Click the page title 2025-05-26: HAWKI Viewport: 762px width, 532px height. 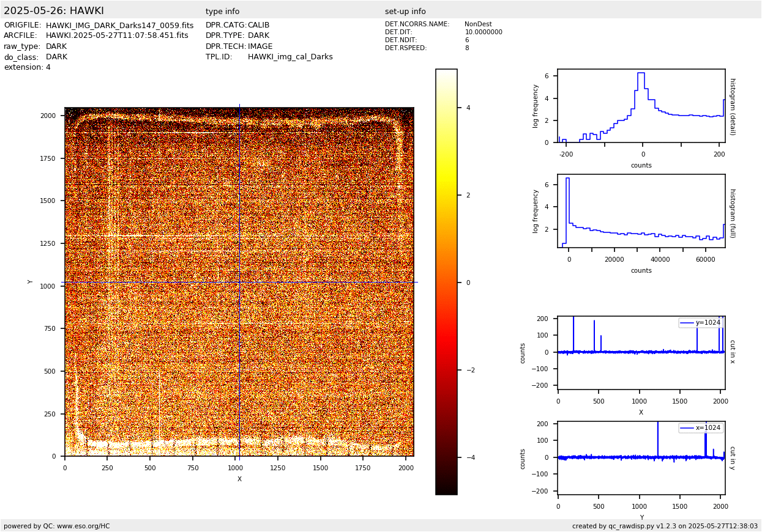pos(54,11)
